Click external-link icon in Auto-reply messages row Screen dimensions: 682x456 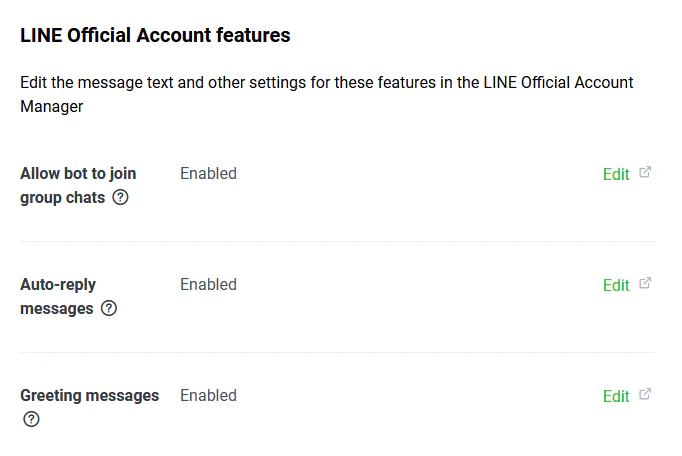tap(645, 283)
